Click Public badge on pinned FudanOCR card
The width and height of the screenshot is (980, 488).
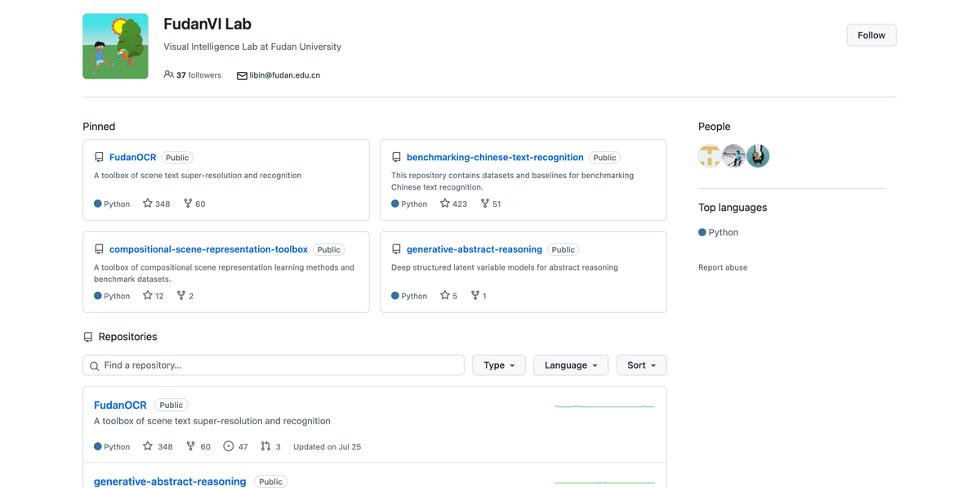click(177, 158)
